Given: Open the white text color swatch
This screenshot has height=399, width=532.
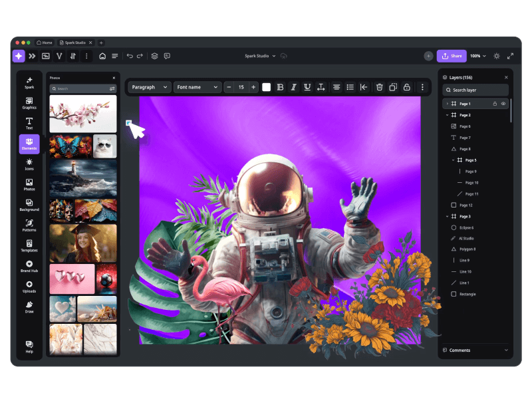Looking at the screenshot, I should pos(267,87).
